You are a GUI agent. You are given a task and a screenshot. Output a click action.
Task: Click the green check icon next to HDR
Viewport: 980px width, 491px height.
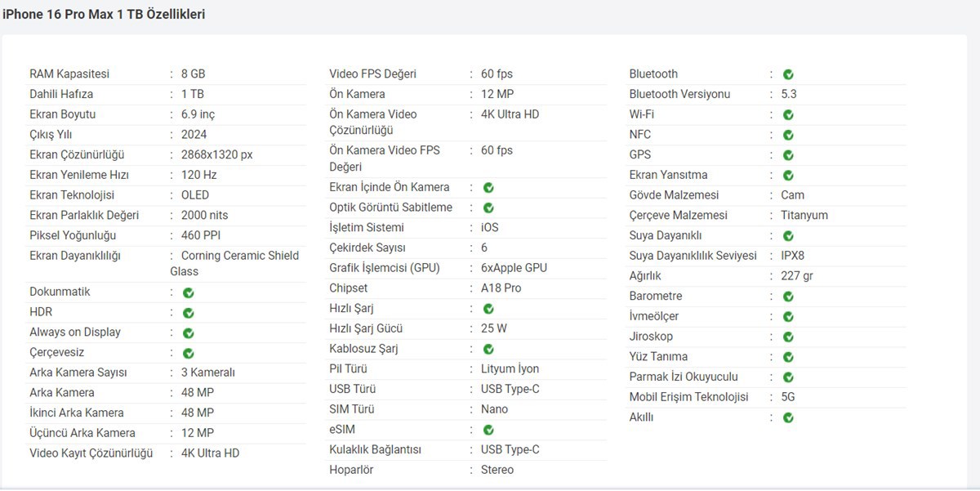(188, 313)
